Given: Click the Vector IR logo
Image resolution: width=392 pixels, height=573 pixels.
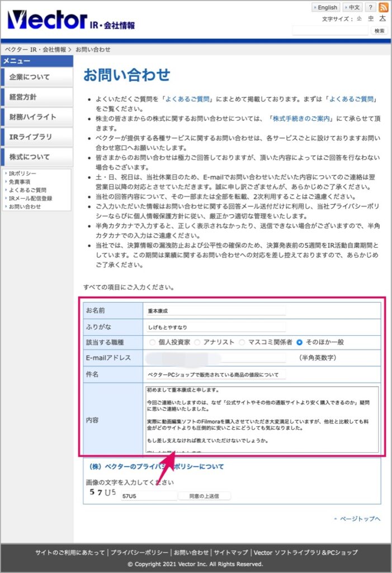Looking at the screenshot, I should click(71, 20).
